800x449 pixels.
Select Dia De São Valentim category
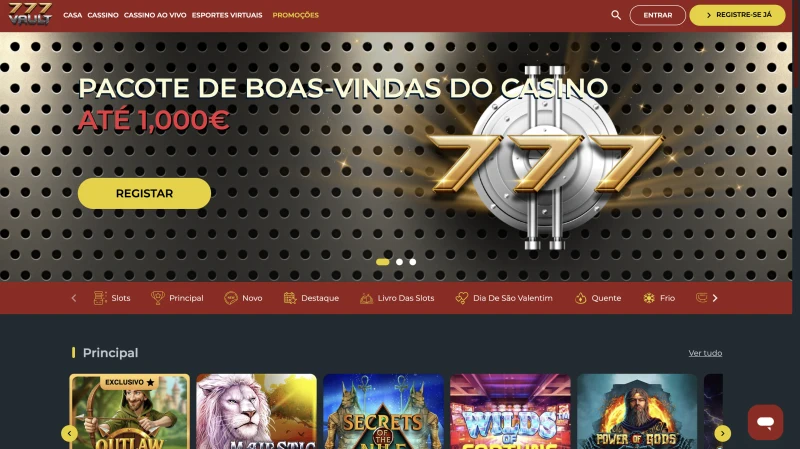[x=504, y=298]
